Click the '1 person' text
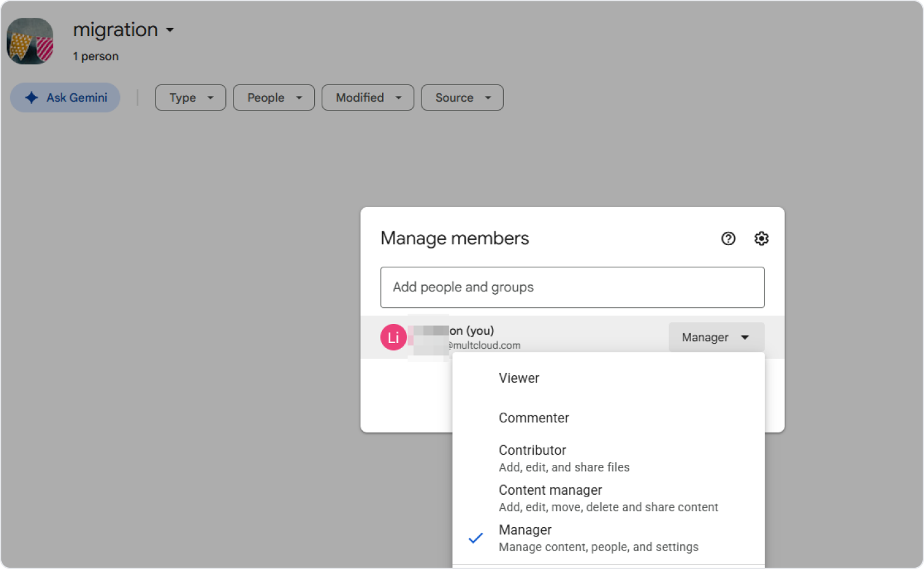Viewport: 924px width, 569px height. point(96,57)
